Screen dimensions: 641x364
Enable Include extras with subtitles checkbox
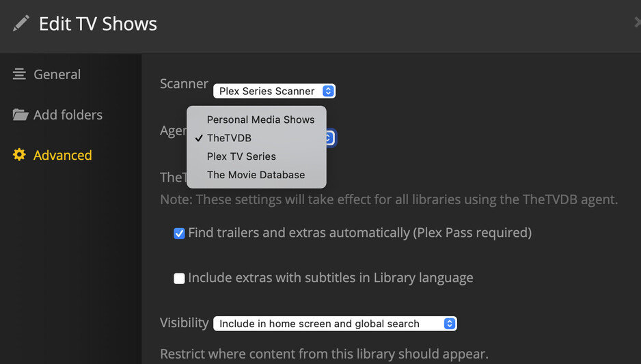[179, 278]
